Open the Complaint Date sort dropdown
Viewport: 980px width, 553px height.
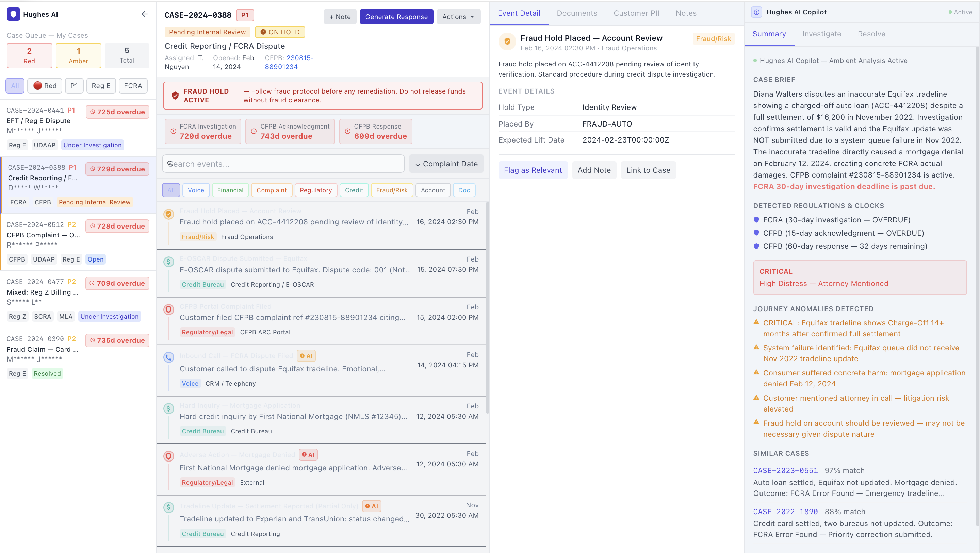446,164
